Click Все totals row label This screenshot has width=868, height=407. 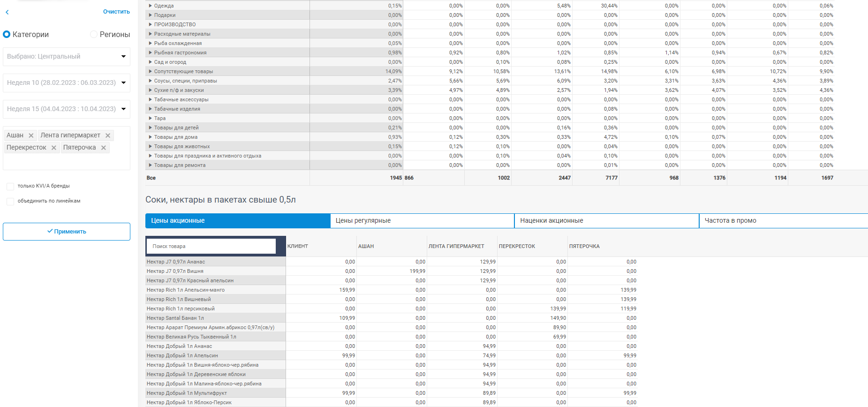coord(151,178)
